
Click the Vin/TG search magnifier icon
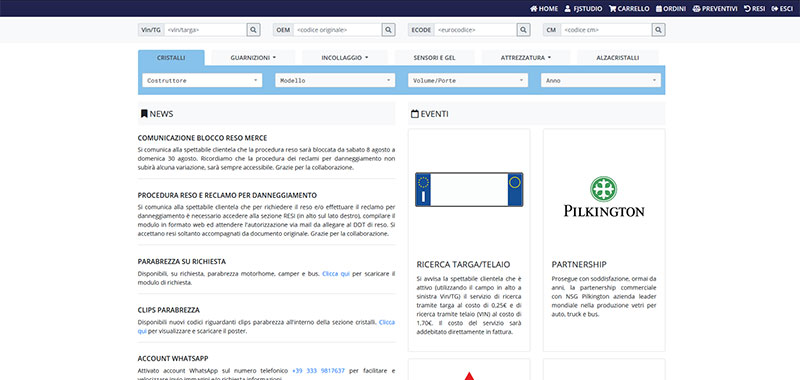click(254, 30)
